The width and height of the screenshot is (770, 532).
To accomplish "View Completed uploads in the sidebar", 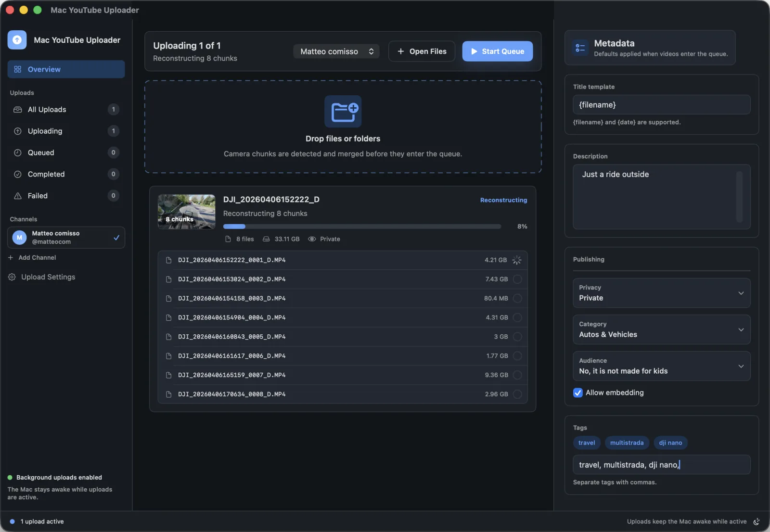I will pyautogui.click(x=66, y=174).
